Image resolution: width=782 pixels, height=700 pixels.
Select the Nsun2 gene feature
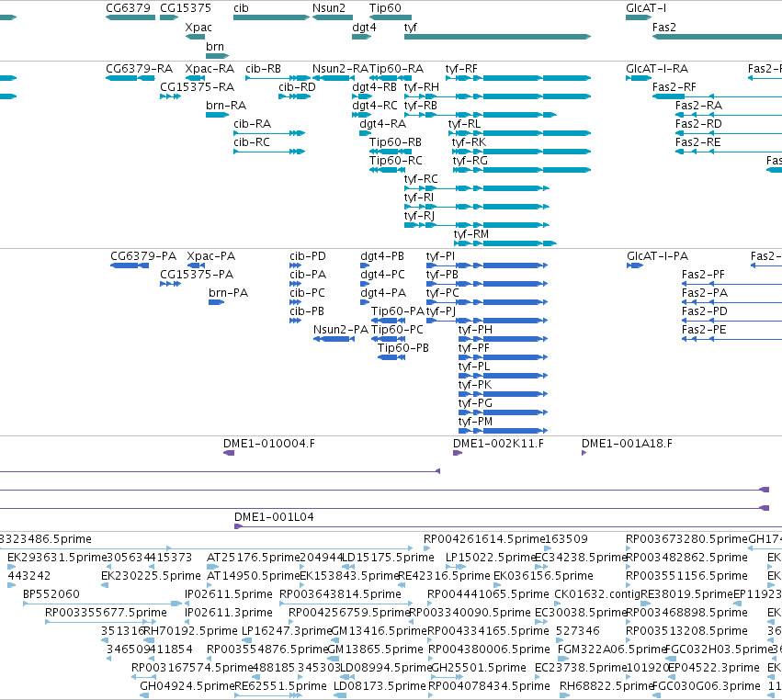click(x=333, y=17)
